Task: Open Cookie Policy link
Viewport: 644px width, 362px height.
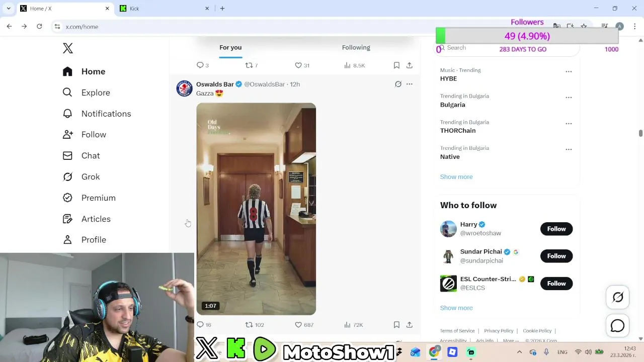Action: coord(537,331)
